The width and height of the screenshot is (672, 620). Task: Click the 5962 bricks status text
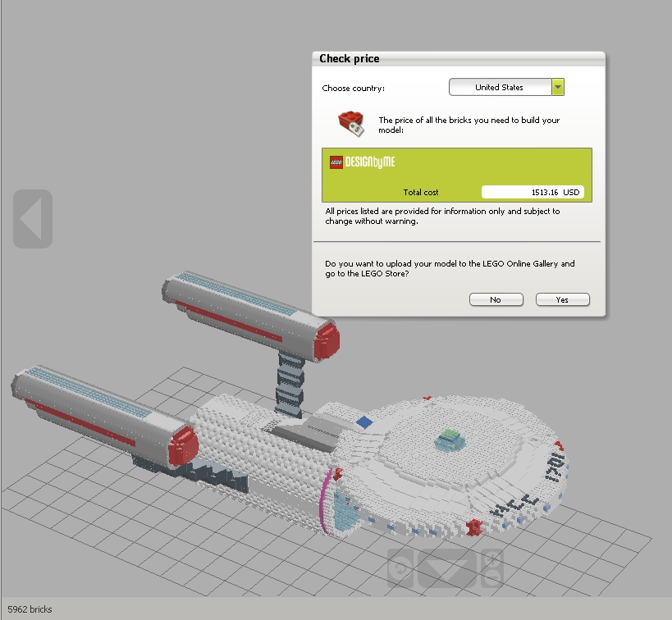click(x=30, y=609)
